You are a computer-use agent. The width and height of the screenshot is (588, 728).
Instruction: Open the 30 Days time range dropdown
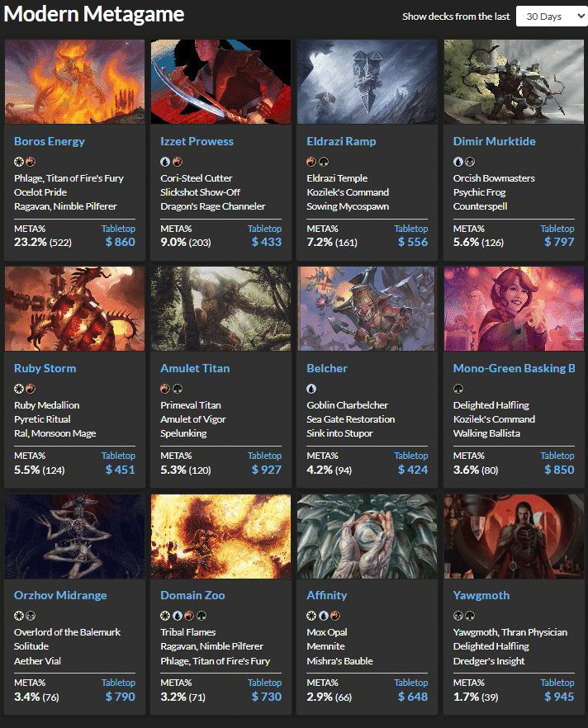point(552,17)
